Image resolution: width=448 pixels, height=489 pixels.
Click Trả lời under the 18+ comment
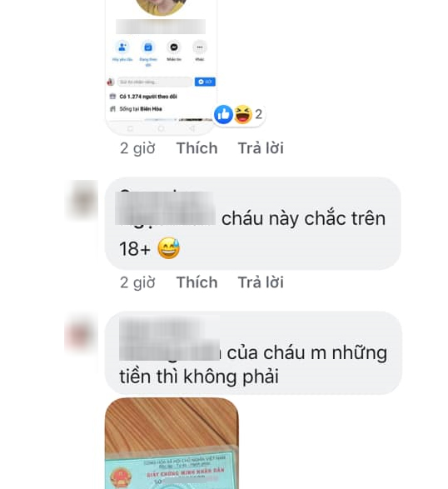[261, 282]
